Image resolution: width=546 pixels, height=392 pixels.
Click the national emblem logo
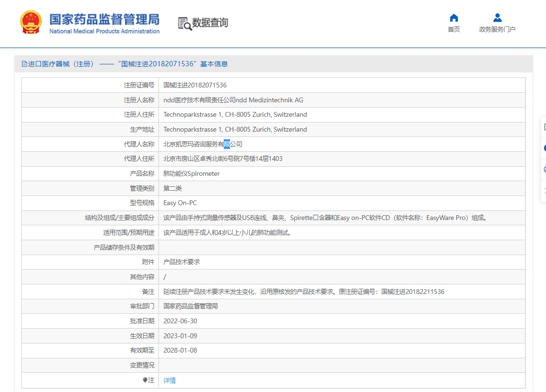(31, 22)
